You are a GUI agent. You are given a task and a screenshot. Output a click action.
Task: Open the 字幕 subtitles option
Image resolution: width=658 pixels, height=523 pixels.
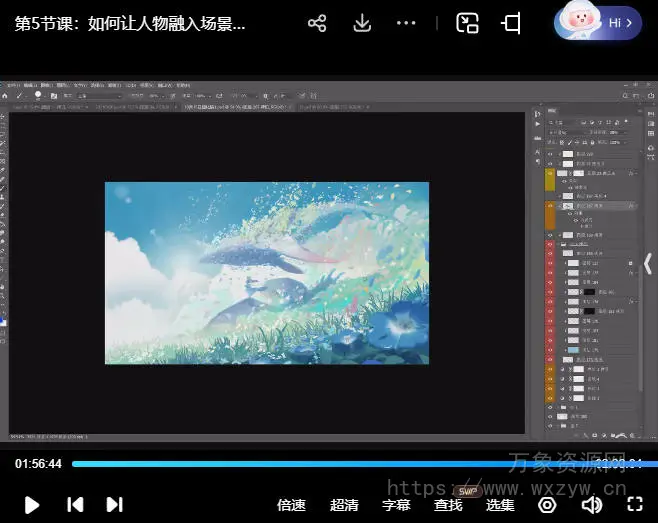(396, 505)
